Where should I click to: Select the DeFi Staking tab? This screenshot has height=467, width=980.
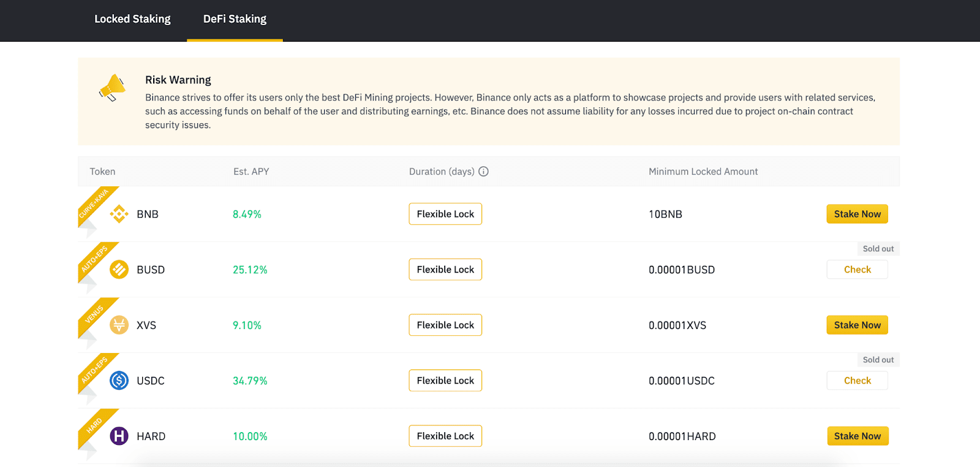coord(235,19)
